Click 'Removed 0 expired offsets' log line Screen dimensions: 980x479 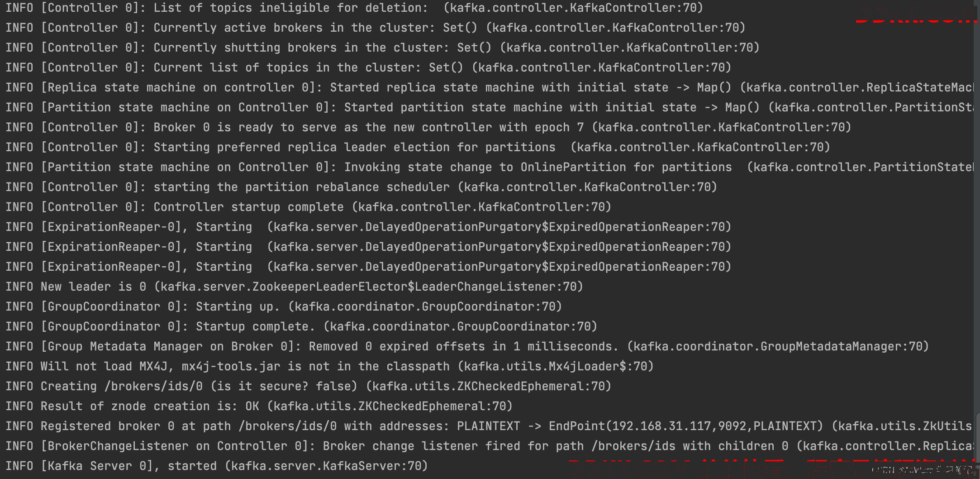coord(467,346)
